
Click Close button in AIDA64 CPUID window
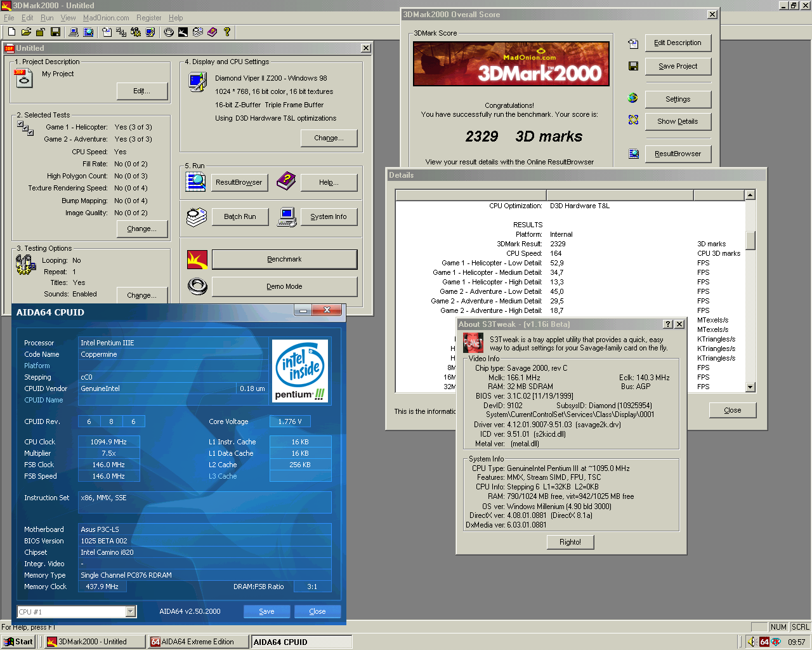pos(318,612)
